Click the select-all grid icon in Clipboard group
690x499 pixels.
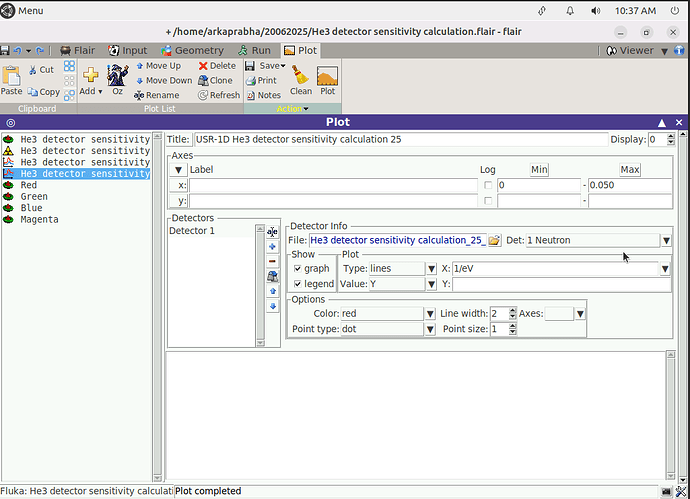69,66
